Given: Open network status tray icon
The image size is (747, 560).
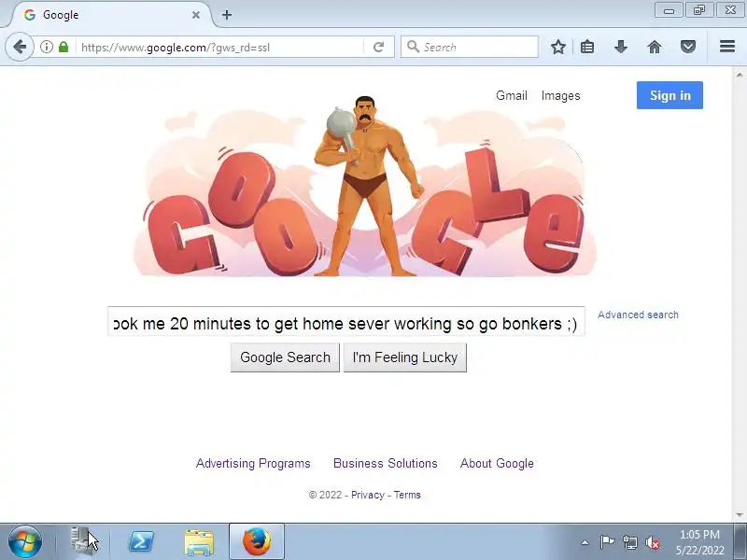Looking at the screenshot, I should point(629,542).
